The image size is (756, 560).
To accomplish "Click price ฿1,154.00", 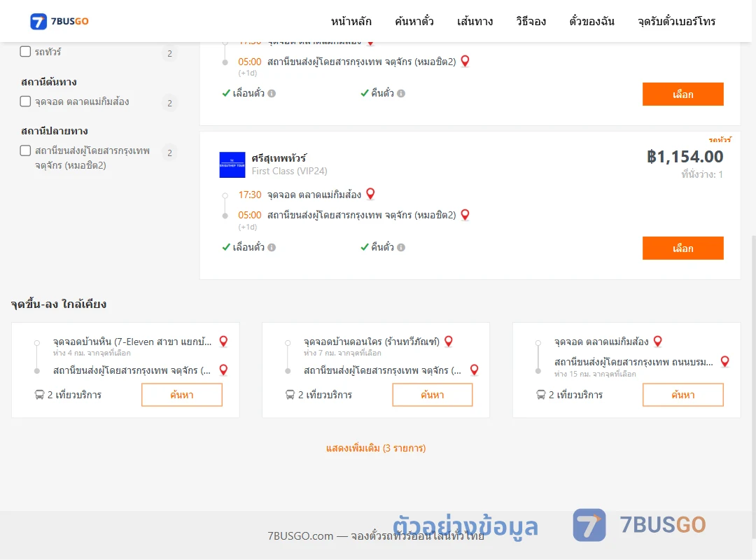I will coord(685,157).
